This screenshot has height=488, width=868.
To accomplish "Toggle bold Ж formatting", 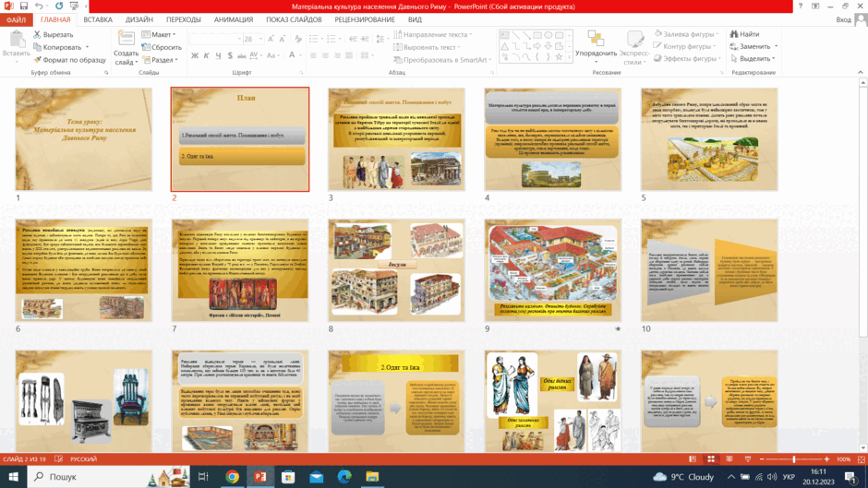I will (x=194, y=55).
